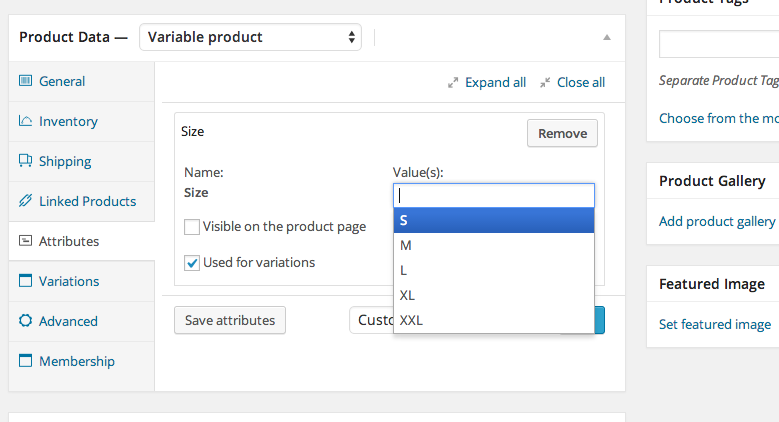Open the Advanced tab
The image size is (779, 422).
81,321
